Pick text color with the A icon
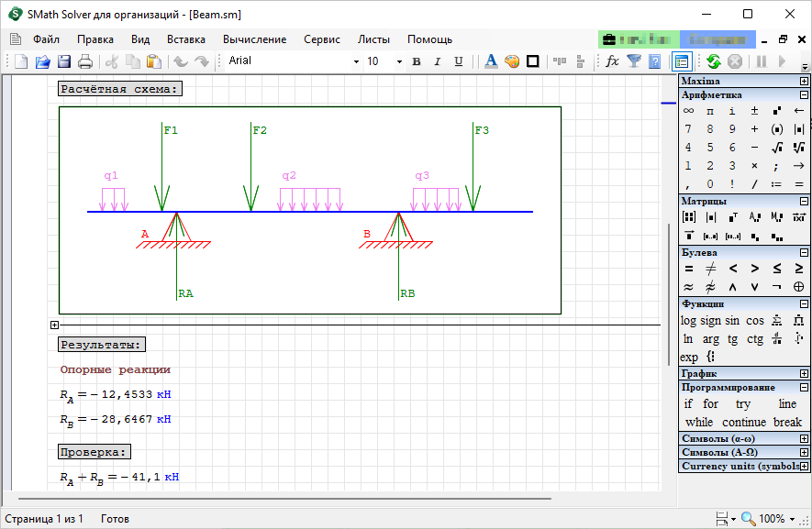 [x=491, y=61]
